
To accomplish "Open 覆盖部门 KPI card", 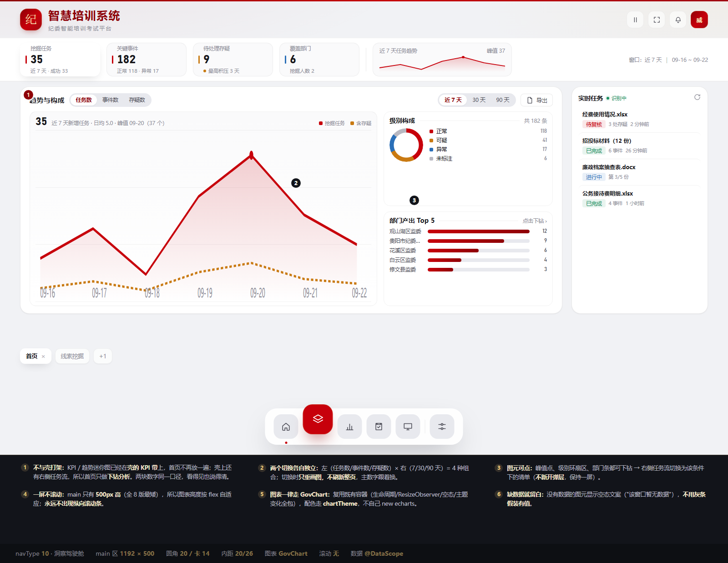I will pos(319,60).
